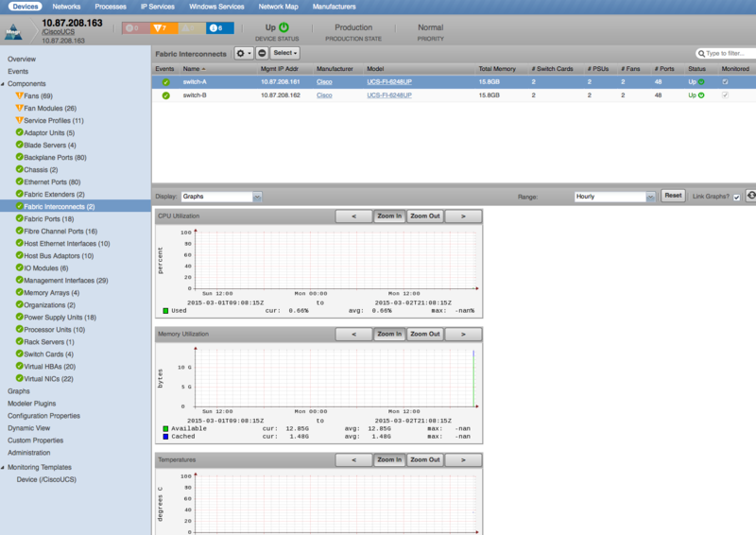The image size is (756, 535).
Task: Open Modeler Plugins in left navigation
Action: pos(32,404)
